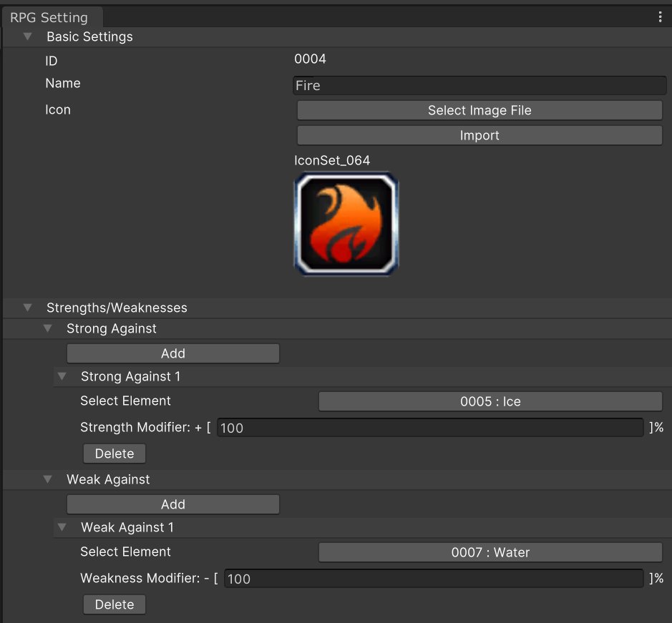Image resolution: width=672 pixels, height=623 pixels.
Task: Collapse the Weak Against 1 entry
Action: [62, 527]
